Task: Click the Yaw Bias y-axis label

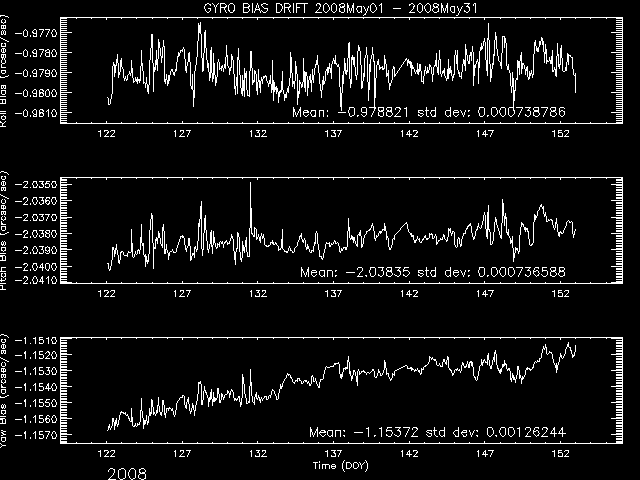Action: click(6, 388)
